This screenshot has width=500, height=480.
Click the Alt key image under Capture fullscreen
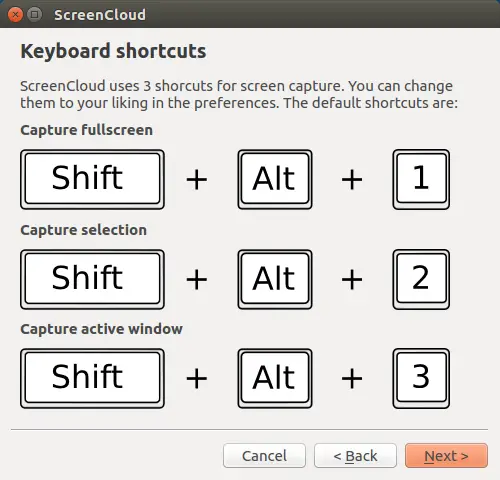click(x=275, y=179)
